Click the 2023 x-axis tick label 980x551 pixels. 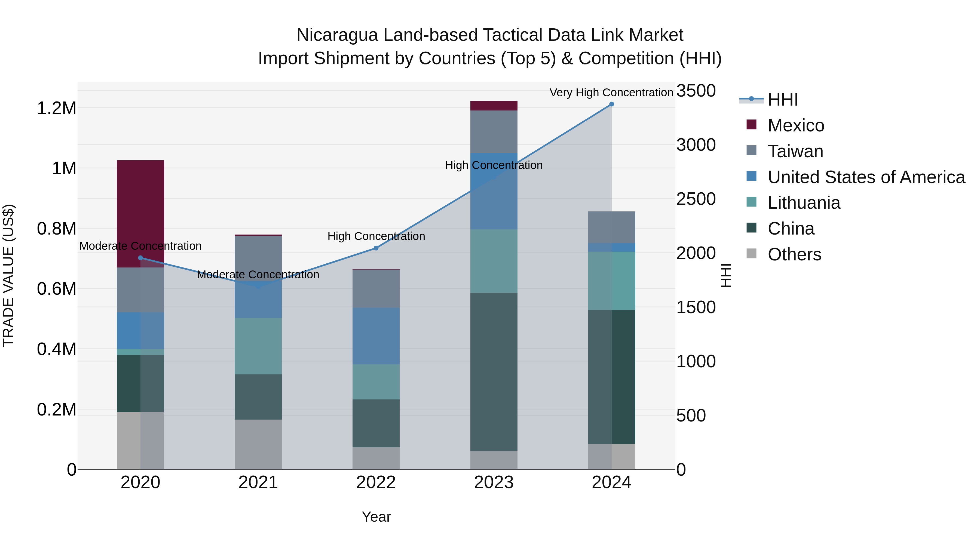point(494,482)
